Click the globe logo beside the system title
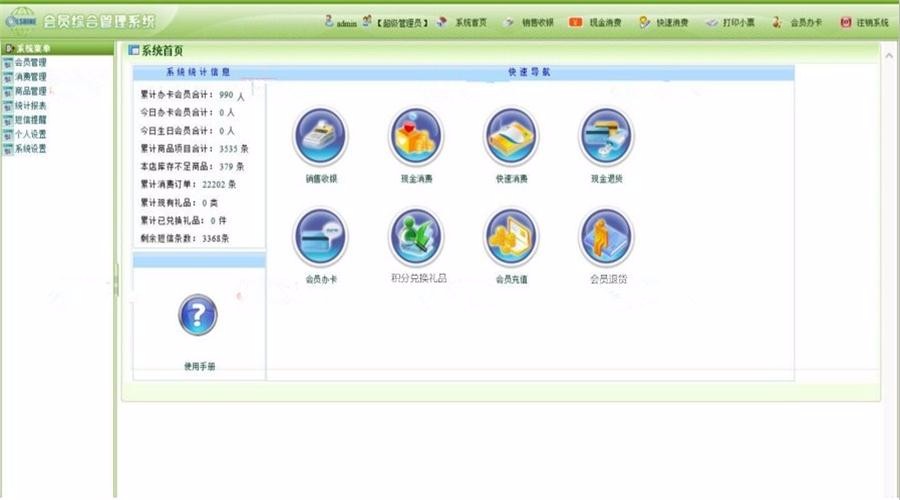Viewport: 900px width, 500px height. 21,21
